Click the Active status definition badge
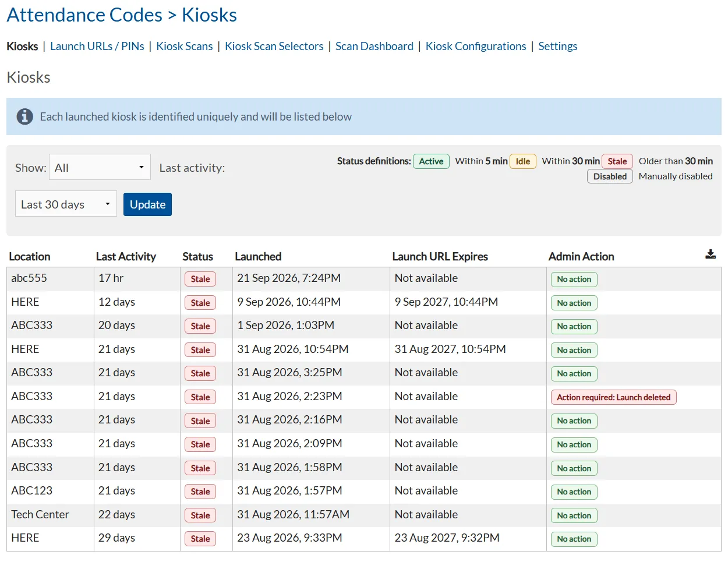 (x=431, y=161)
